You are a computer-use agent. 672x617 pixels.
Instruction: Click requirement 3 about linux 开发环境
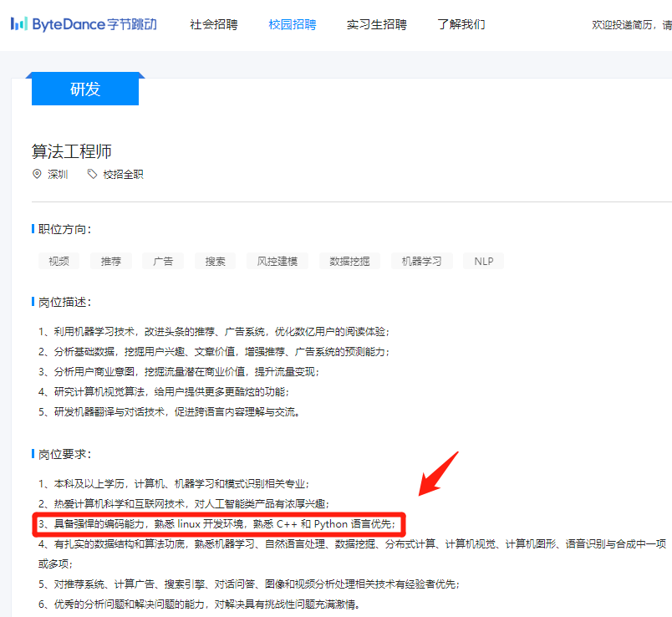pos(216,524)
